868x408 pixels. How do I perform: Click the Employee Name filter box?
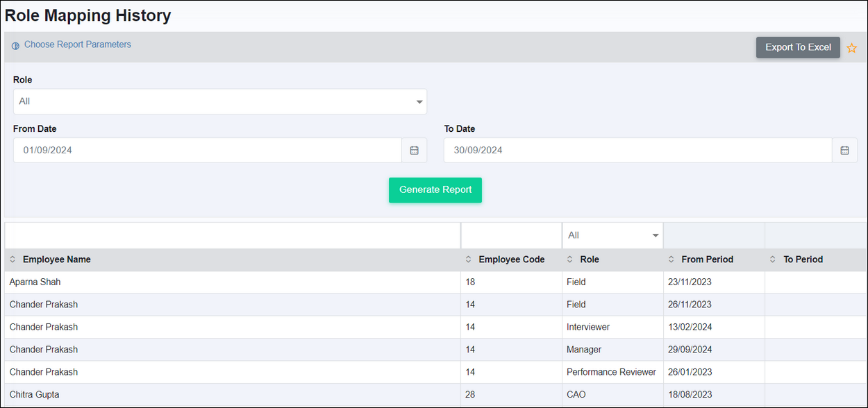[233, 235]
